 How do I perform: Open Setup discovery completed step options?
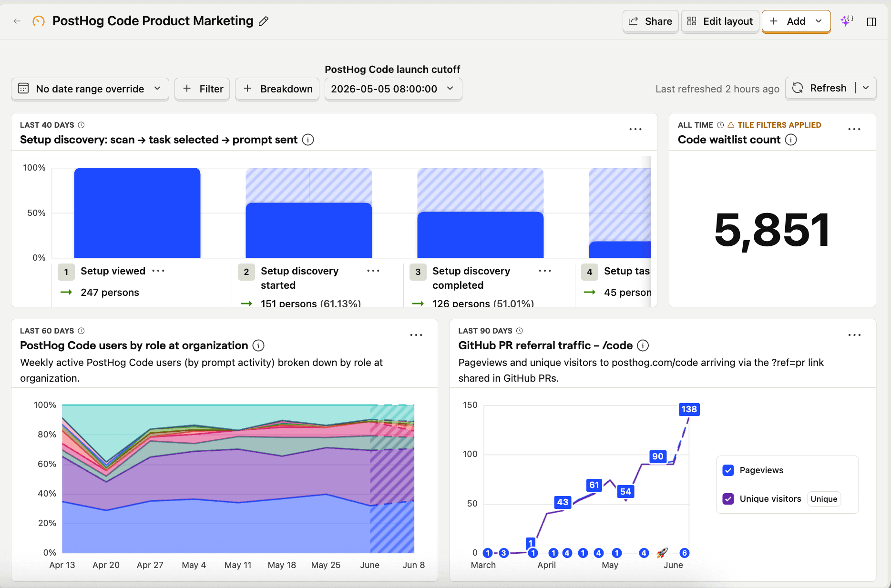click(x=545, y=271)
